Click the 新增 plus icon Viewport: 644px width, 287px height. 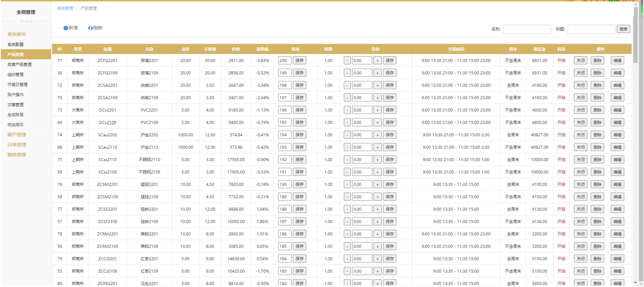[x=65, y=28]
